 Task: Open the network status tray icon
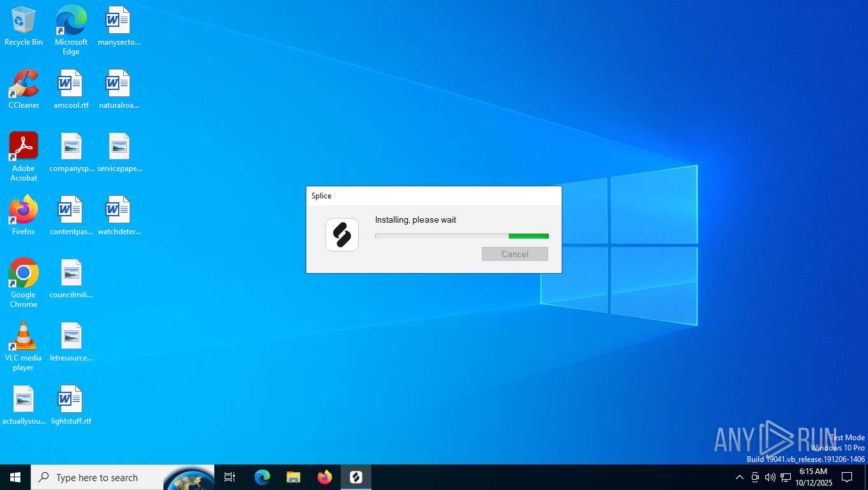coord(786,477)
